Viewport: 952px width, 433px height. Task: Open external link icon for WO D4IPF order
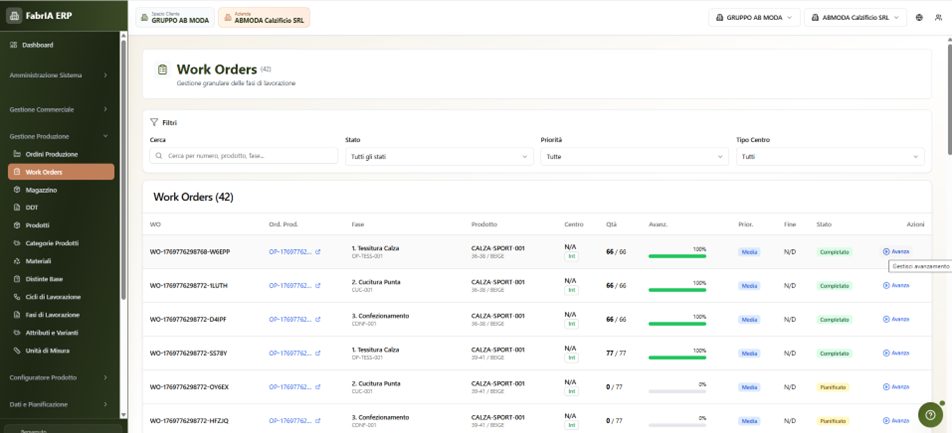tap(318, 319)
